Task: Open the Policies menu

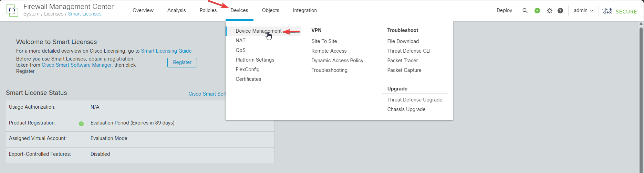Action: [208, 10]
